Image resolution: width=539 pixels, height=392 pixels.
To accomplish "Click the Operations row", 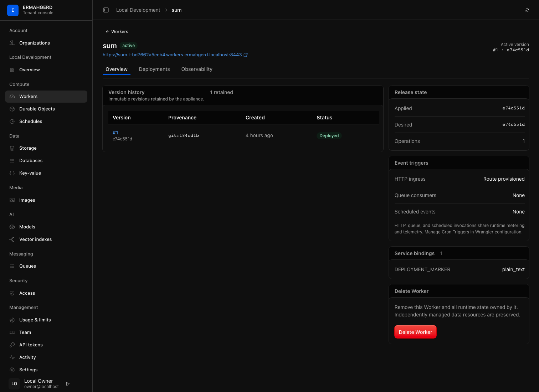I will (x=460, y=141).
